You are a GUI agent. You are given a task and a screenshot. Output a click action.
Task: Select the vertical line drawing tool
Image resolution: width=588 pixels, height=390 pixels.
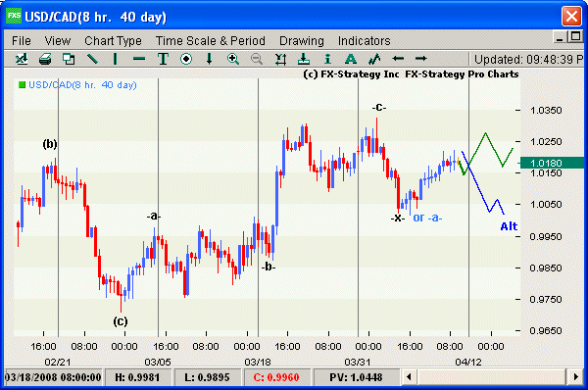point(115,59)
